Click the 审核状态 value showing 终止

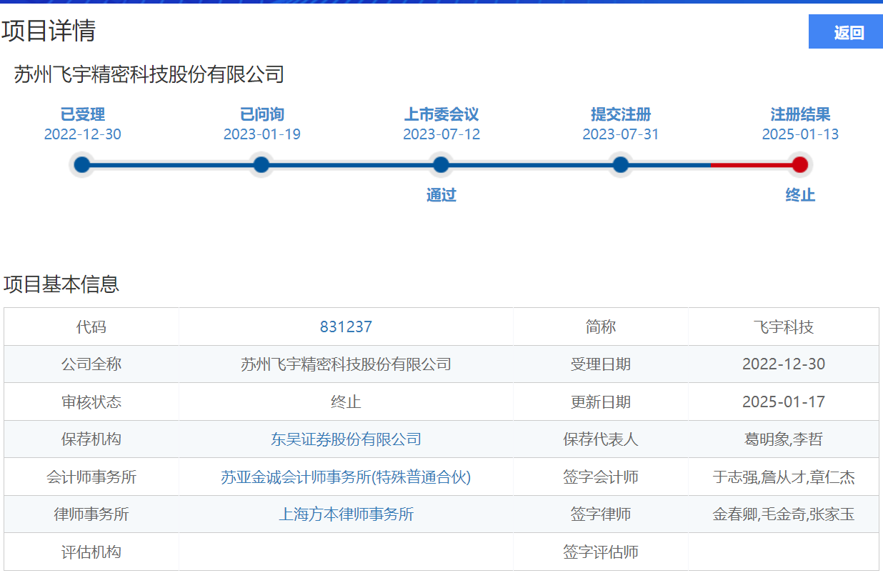pos(346,402)
